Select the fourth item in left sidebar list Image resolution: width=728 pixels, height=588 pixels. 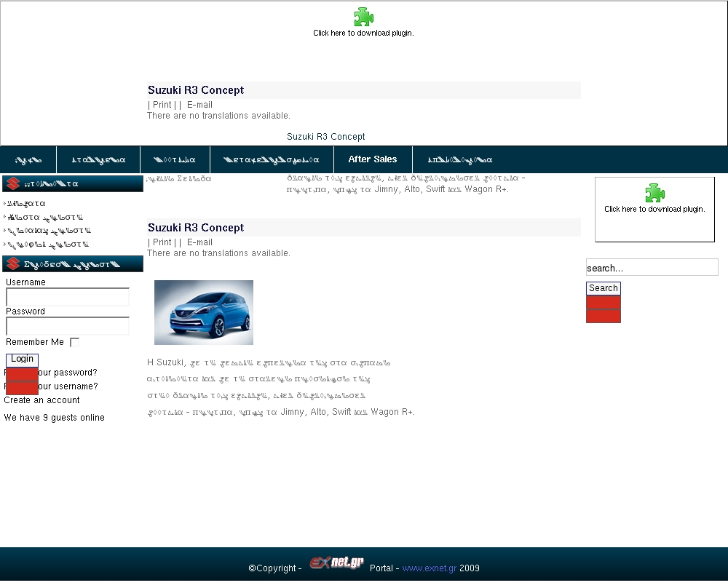point(48,244)
